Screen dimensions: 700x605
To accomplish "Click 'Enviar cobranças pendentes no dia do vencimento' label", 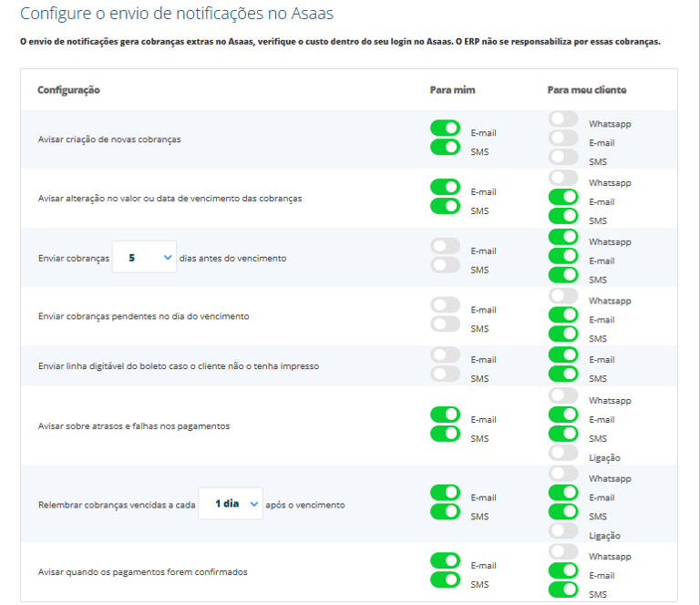I will point(144,316).
